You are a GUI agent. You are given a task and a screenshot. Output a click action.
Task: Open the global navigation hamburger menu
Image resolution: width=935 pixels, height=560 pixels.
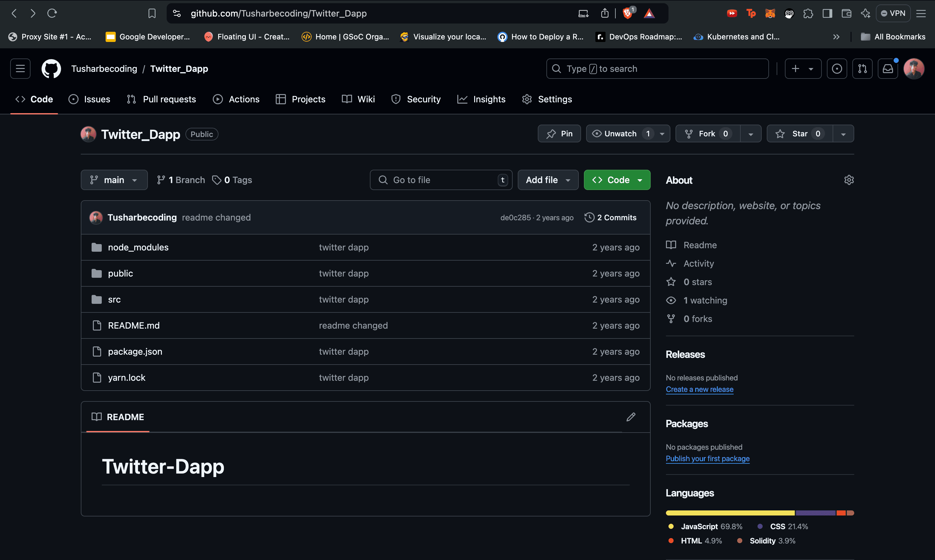coord(20,69)
